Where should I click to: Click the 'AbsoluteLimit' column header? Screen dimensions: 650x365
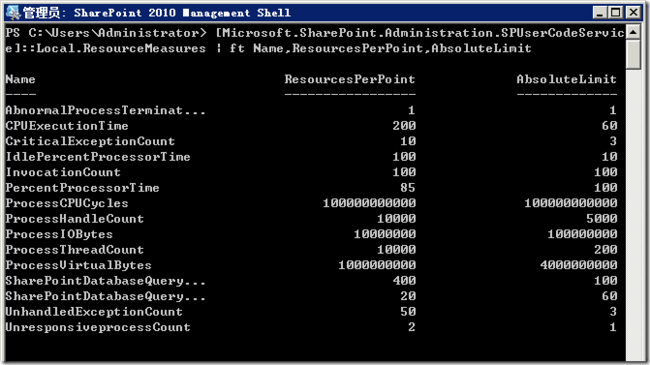pyautogui.click(x=566, y=79)
